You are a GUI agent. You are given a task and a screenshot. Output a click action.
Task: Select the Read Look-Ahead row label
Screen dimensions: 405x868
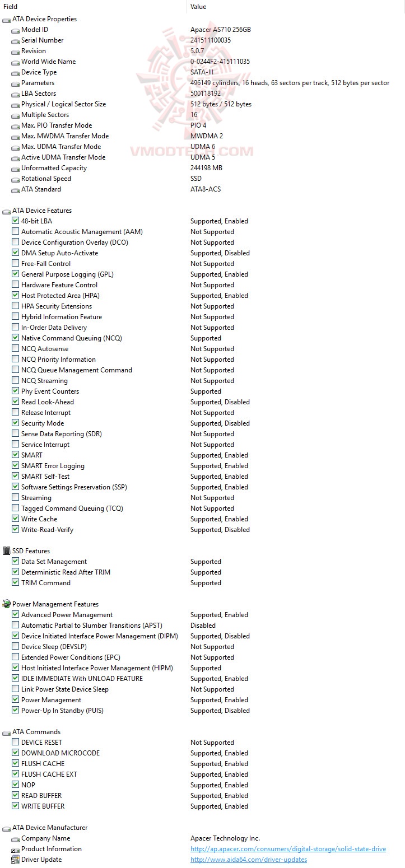pos(48,402)
